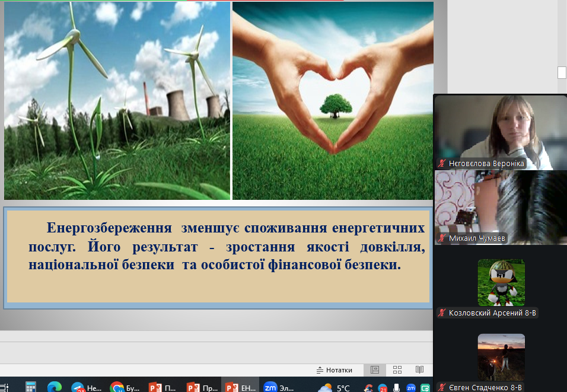The width and height of the screenshot is (567, 392).
Task: Open Reading view icon in status bar
Action: coord(419,369)
